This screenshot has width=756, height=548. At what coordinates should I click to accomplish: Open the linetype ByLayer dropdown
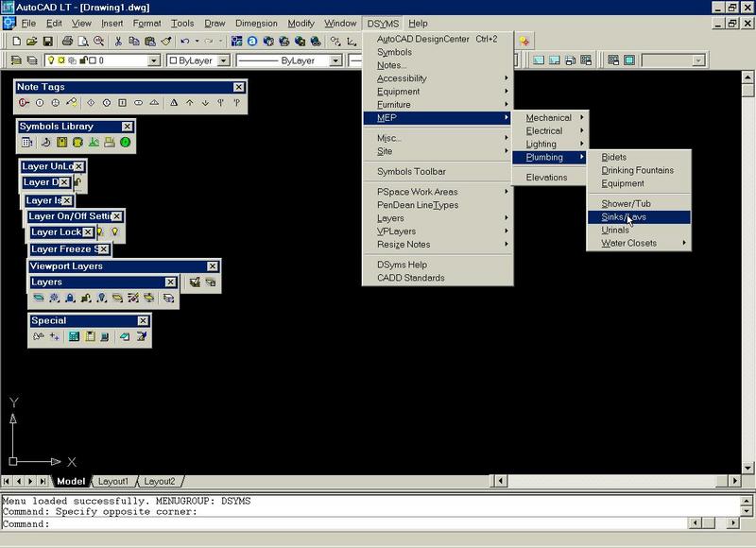pos(335,60)
